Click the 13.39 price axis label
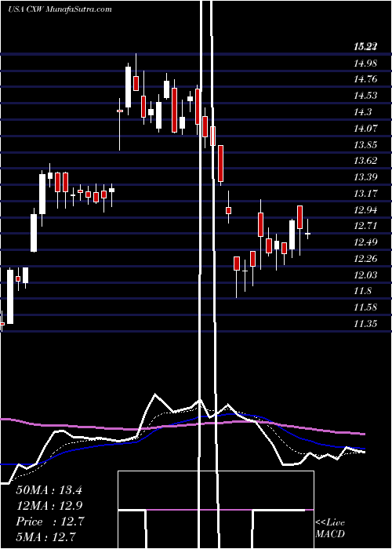 point(365,176)
